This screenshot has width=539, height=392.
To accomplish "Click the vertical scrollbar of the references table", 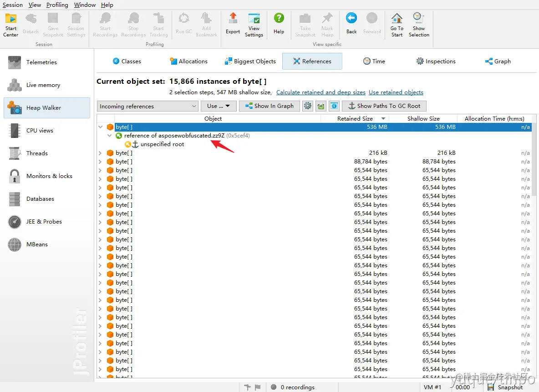I will (x=534, y=159).
